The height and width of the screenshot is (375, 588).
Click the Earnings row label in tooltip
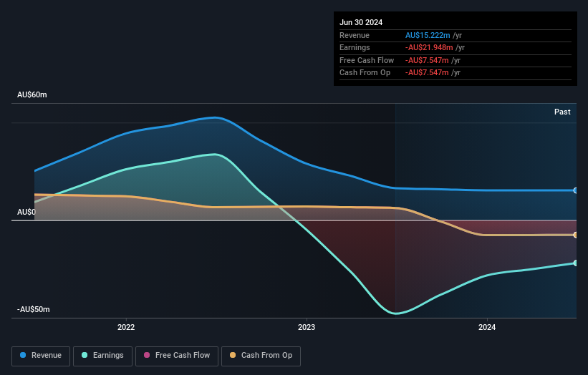tap(355, 47)
